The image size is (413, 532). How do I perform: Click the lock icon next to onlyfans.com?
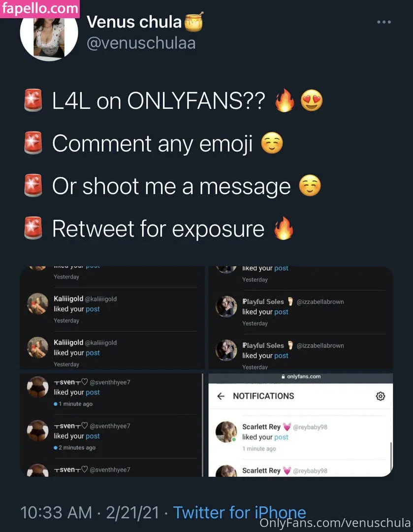click(x=283, y=377)
